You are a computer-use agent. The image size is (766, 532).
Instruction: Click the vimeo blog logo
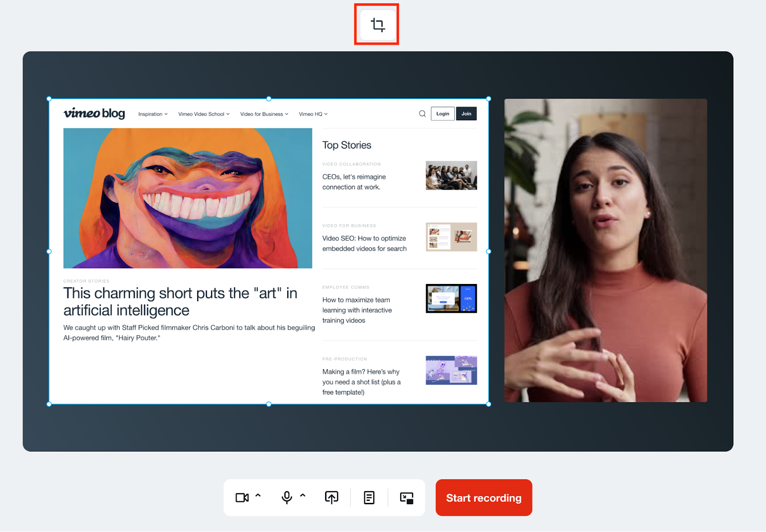pyautogui.click(x=94, y=113)
